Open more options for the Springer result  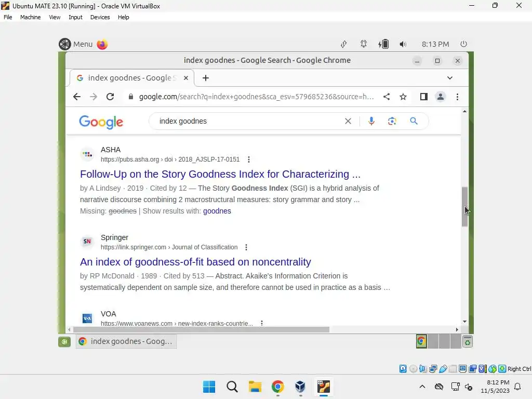pyautogui.click(x=246, y=247)
